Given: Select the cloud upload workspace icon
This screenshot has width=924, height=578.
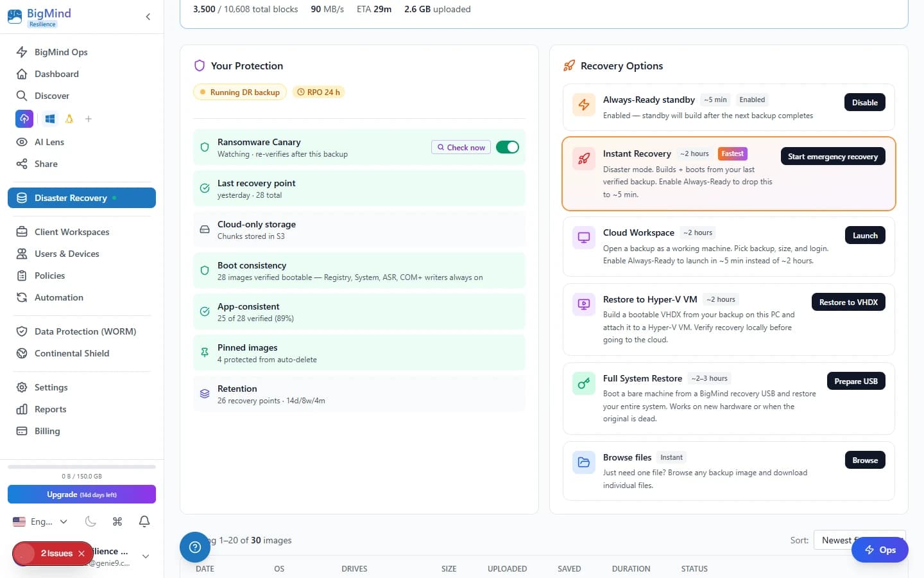Looking at the screenshot, I should pos(24,119).
